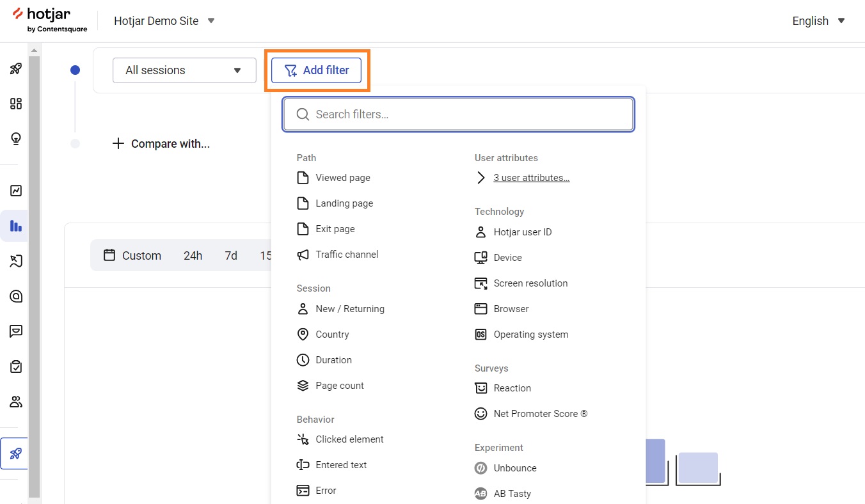
Task: Select the Trends line-chart icon
Action: click(x=15, y=190)
